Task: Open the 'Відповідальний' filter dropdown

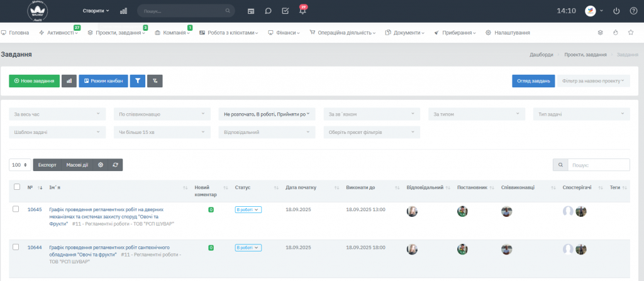Action: tap(267, 133)
